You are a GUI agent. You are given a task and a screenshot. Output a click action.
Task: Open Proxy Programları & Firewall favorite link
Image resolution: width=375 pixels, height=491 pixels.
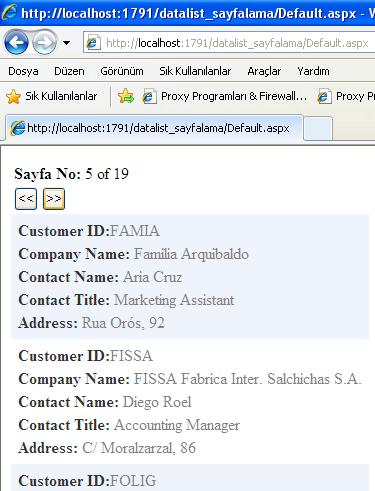(225, 96)
